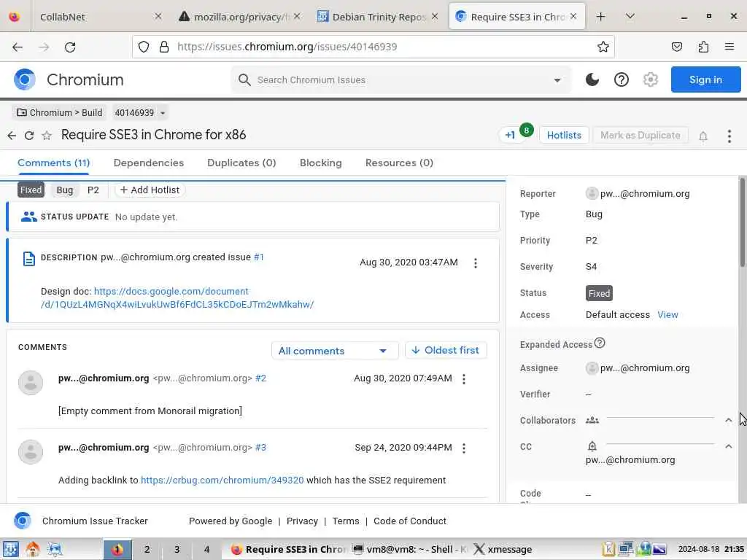
Task: Open comment #2 permalink
Action: [260, 378]
